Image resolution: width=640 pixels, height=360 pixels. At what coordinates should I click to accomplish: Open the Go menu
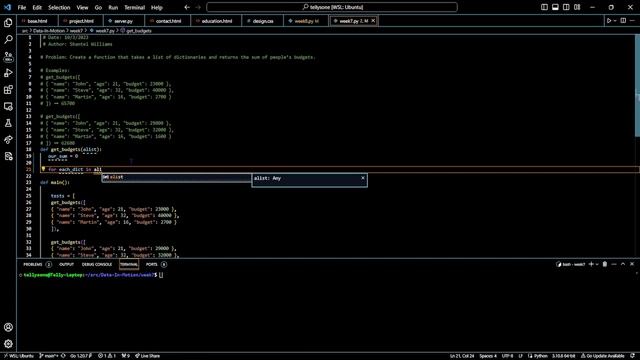click(x=98, y=7)
